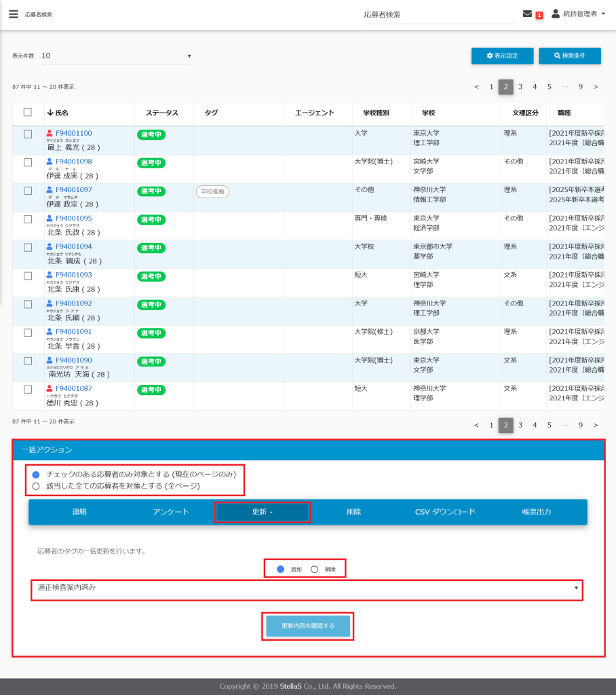
Task: Click the blue person icon beside F94001098
Action: pos(50,162)
